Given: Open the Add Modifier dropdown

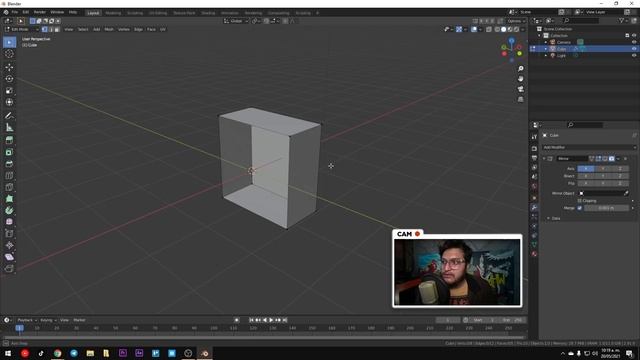Looking at the screenshot, I should pyautogui.click(x=589, y=147).
